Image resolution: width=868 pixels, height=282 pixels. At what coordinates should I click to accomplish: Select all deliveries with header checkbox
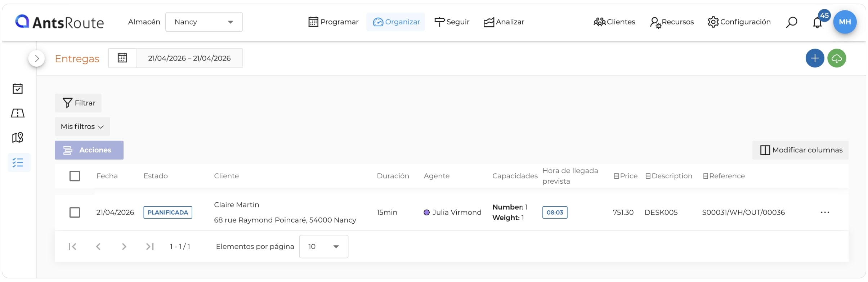pyautogui.click(x=75, y=176)
